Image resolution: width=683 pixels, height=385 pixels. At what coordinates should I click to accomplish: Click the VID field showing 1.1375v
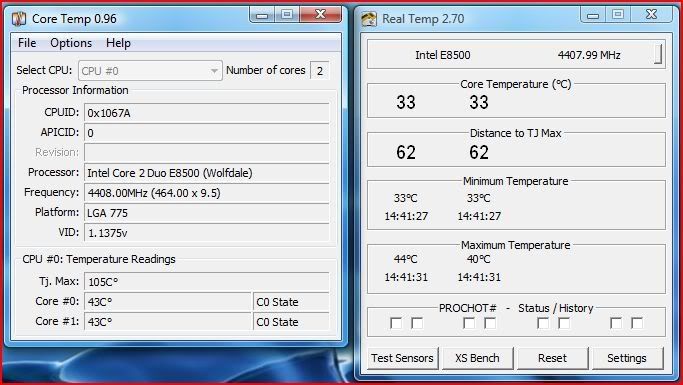coord(206,233)
